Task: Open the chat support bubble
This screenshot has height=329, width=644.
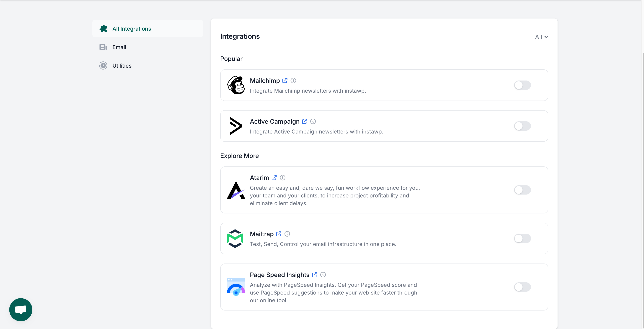Action: (21, 310)
